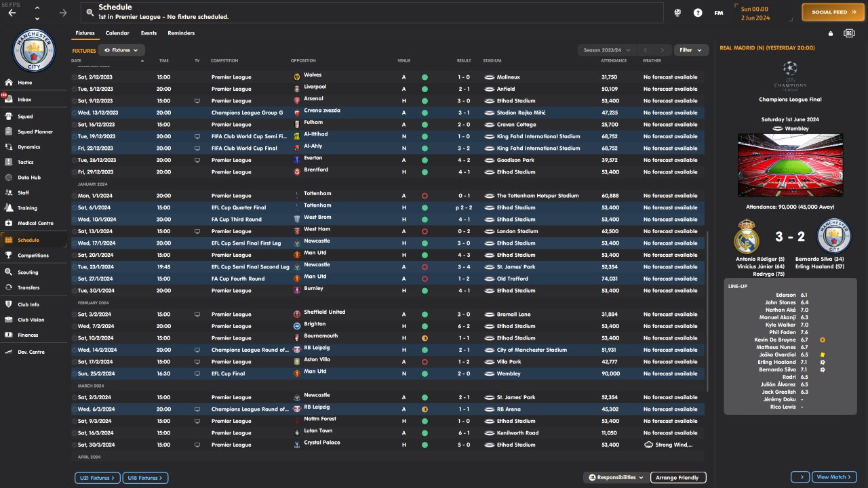Open the search magnifier icon
This screenshot has height=488, width=868.
[x=89, y=12]
